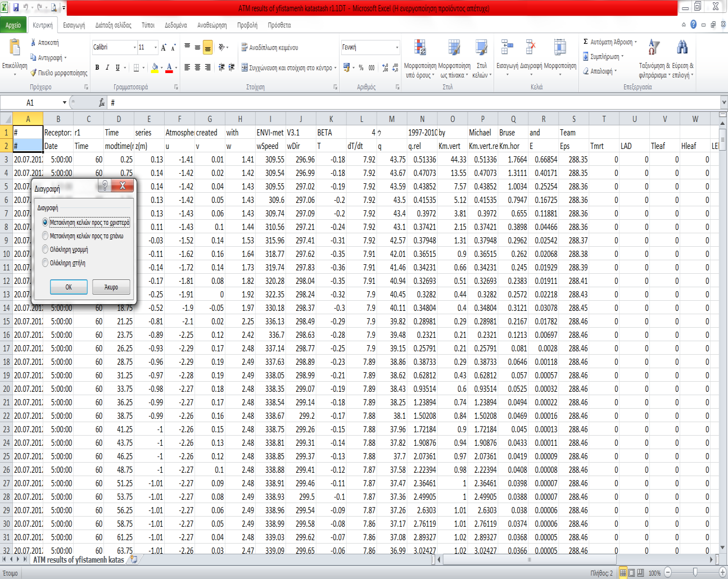Open the font size dropdown
Screen dimensions: 728x579
click(x=156, y=47)
